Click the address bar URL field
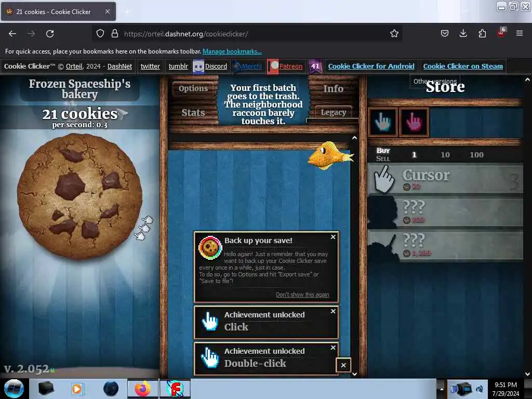 click(248, 34)
